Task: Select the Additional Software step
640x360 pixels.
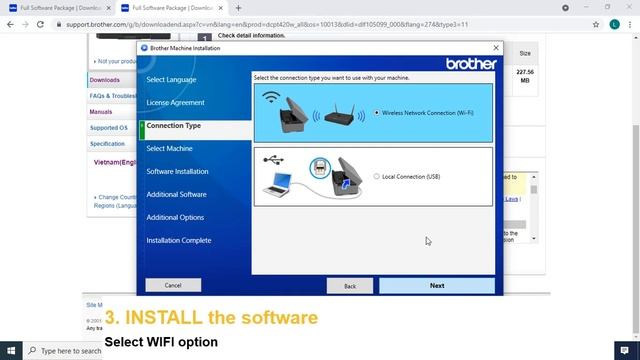Action: [176, 194]
